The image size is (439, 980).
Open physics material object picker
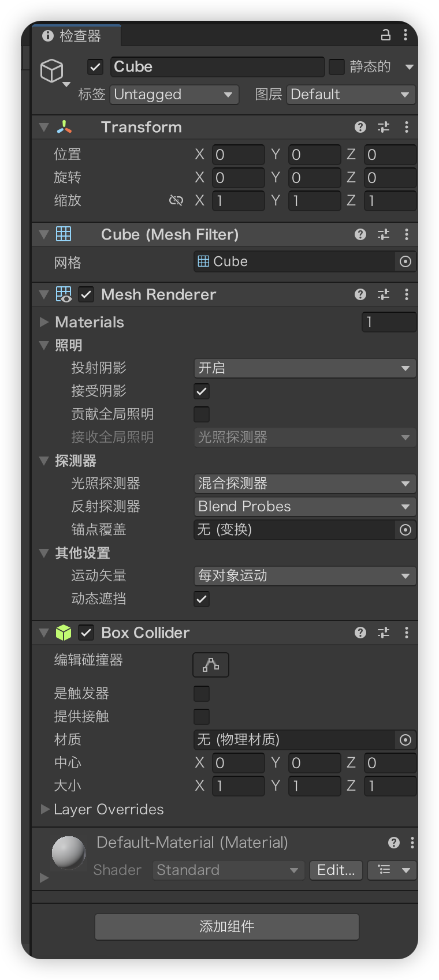click(405, 740)
